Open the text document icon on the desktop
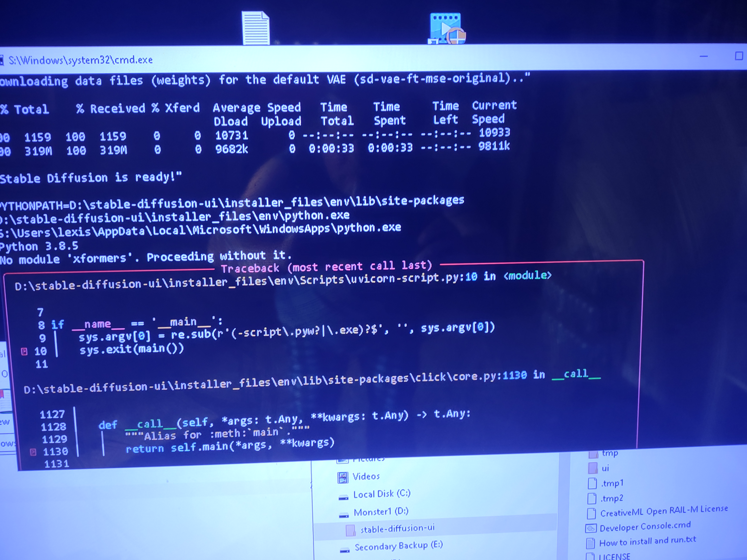This screenshot has width=747, height=560. click(256, 28)
